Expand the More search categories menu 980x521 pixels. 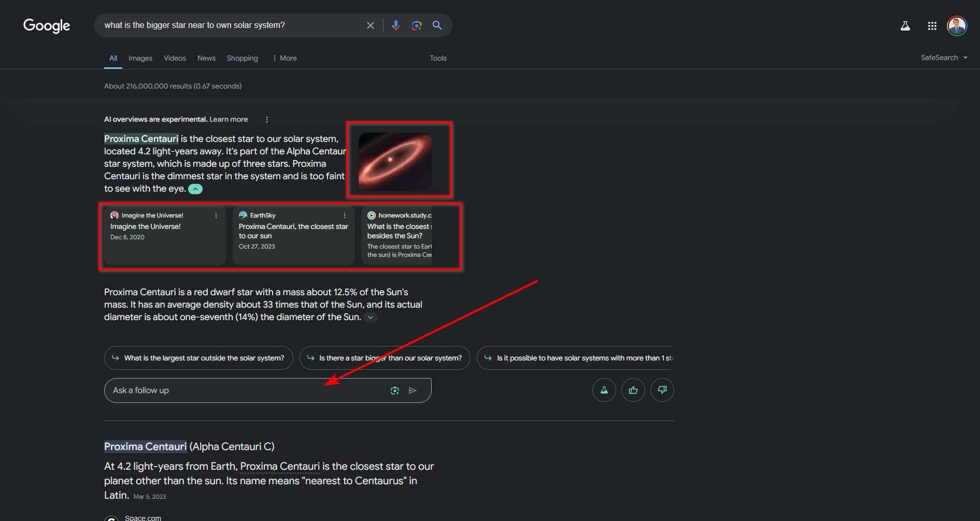[285, 58]
